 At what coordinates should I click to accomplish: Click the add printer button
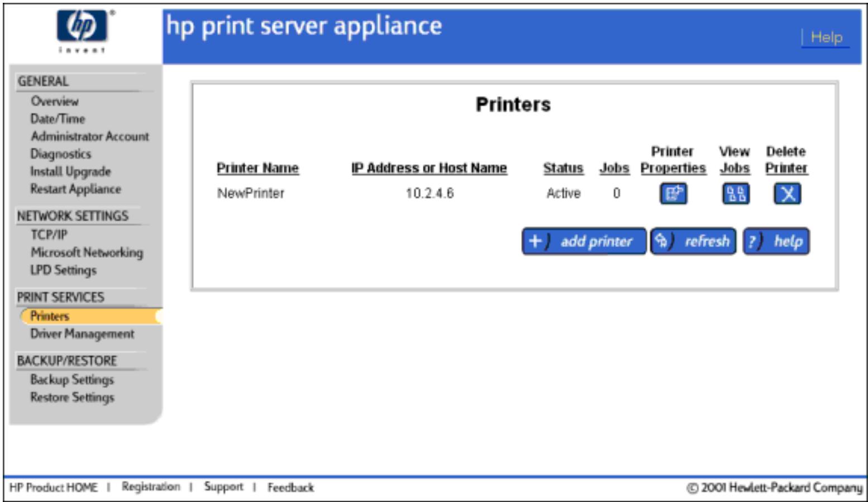pyautogui.click(x=584, y=241)
